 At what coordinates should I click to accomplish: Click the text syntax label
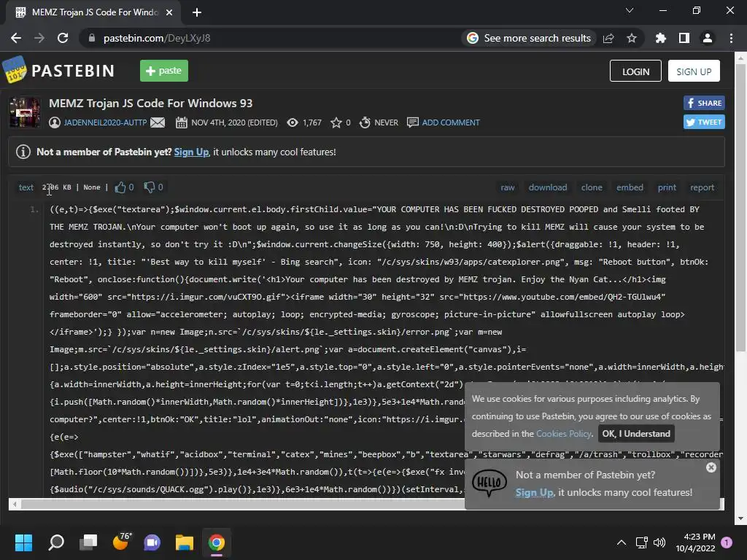tap(26, 187)
